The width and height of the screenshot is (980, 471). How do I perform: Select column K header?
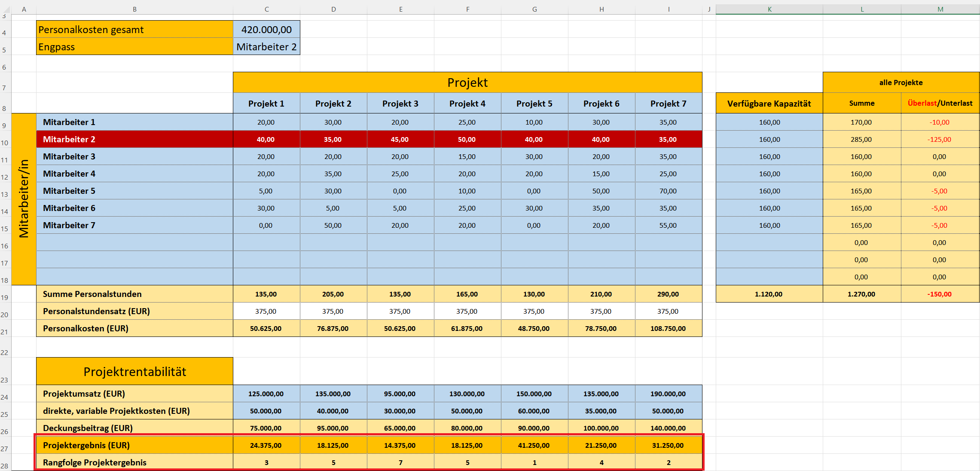pos(769,9)
